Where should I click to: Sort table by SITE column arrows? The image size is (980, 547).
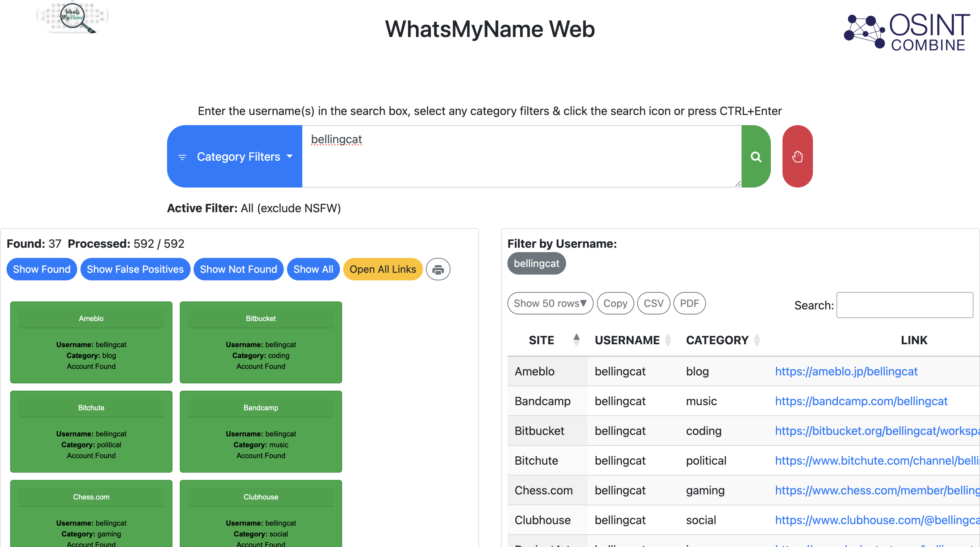tap(576, 340)
